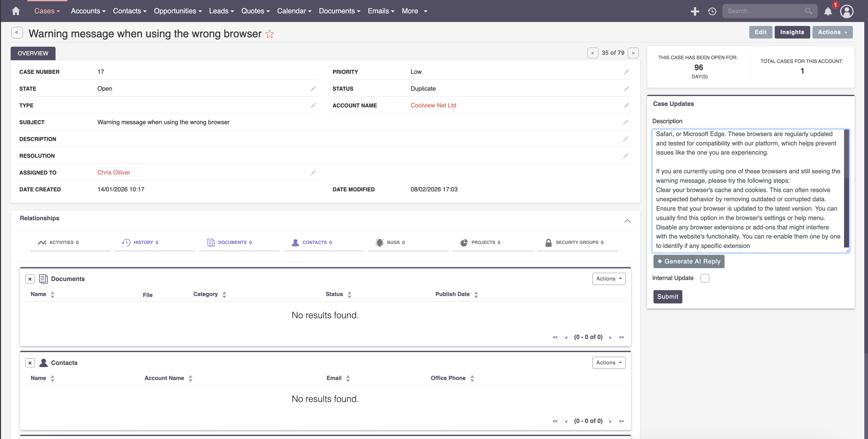Open the notifications bell

(828, 11)
